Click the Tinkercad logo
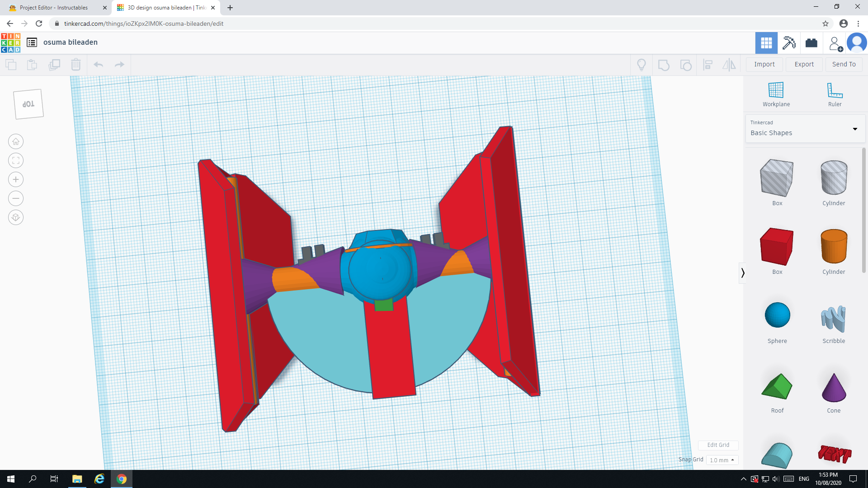Screen dimensions: 868x488 click(x=10, y=42)
